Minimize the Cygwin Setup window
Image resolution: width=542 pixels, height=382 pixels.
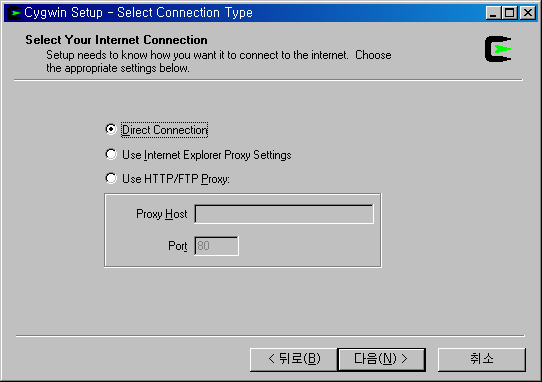(x=493, y=13)
